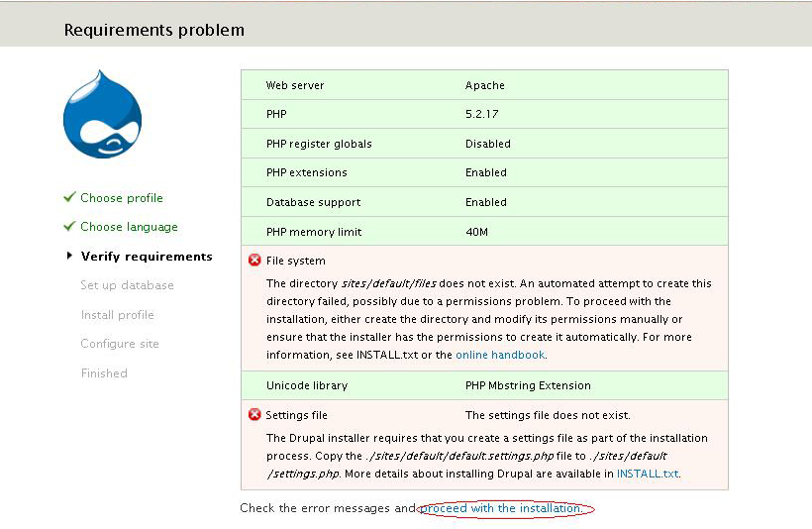Select the Verify requirements step
This screenshot has height=529, width=812.
pyautogui.click(x=147, y=257)
